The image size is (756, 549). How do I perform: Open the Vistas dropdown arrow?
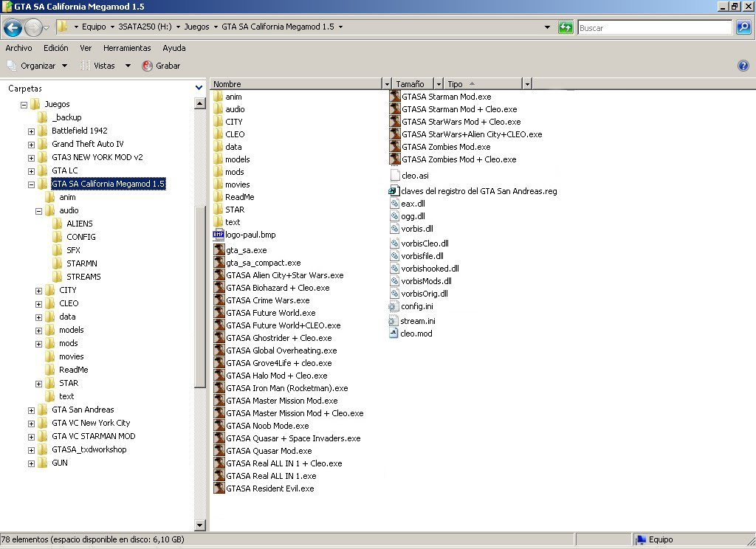128,66
